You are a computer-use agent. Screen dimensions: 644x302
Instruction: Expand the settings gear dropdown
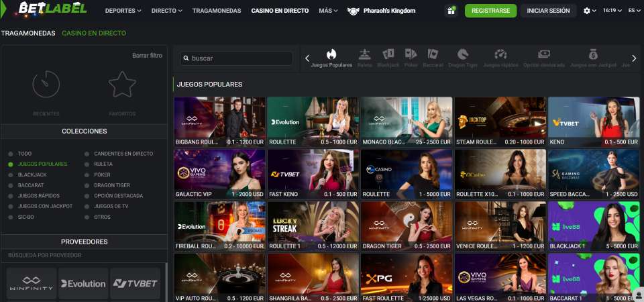click(590, 11)
